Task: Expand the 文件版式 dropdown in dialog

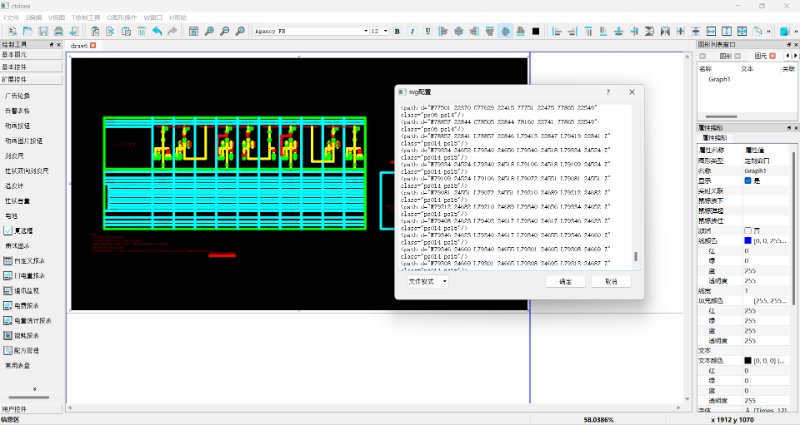Action: (x=428, y=281)
